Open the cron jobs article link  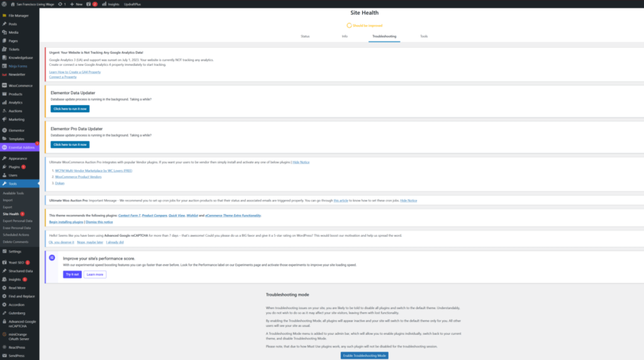click(340, 200)
